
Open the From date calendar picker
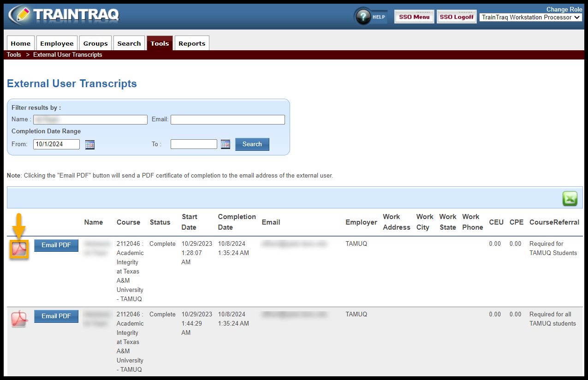pos(90,144)
